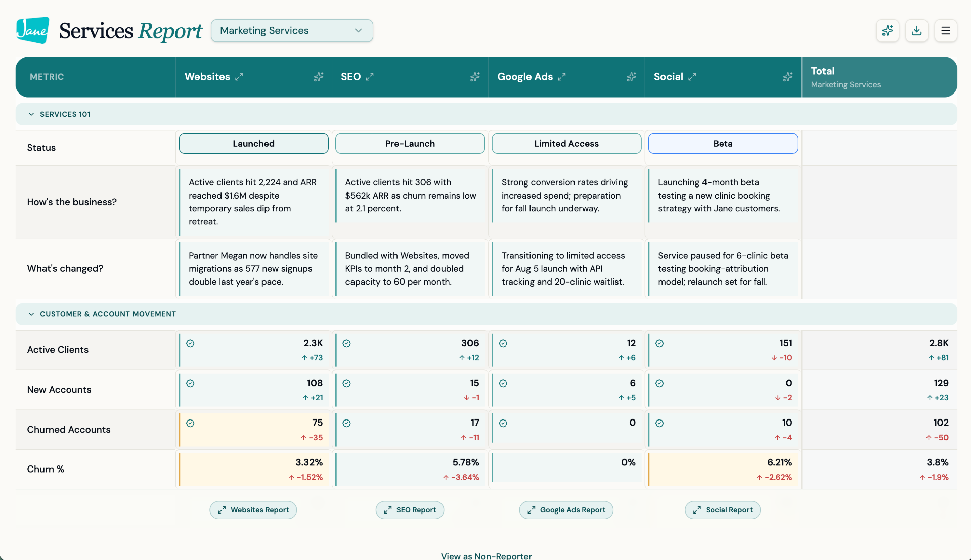The height and width of the screenshot is (560, 971).
Task: Expand the Google Ads column via its arrow icon
Action: 562,77
